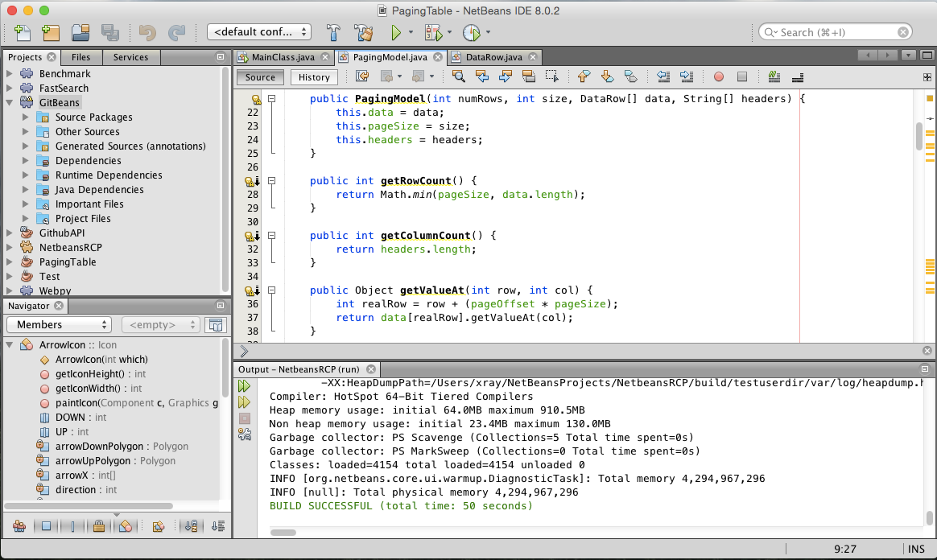Image resolution: width=937 pixels, height=560 pixels.
Task: Expand the Source Packages folder
Action: tap(25, 117)
